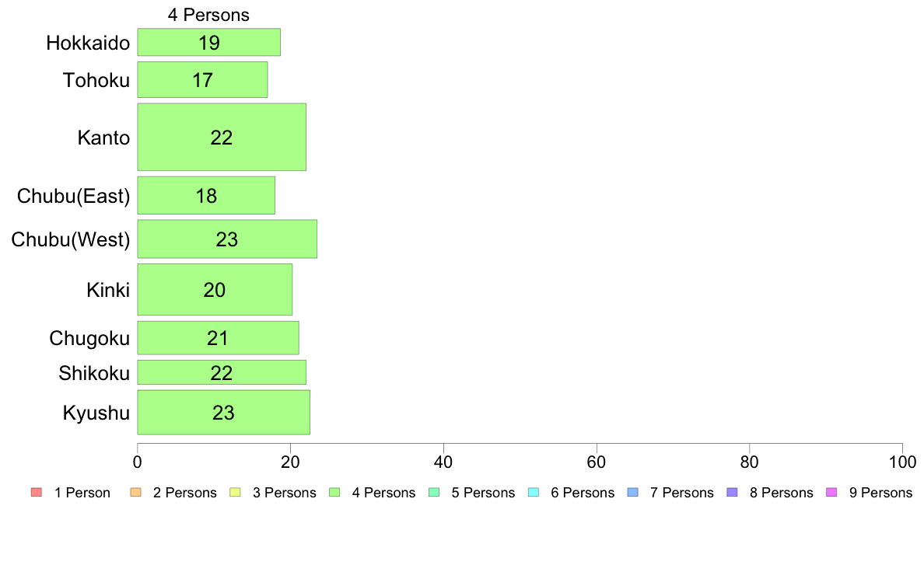Select the 6 Persons cyan legend swatch

[x=534, y=493]
